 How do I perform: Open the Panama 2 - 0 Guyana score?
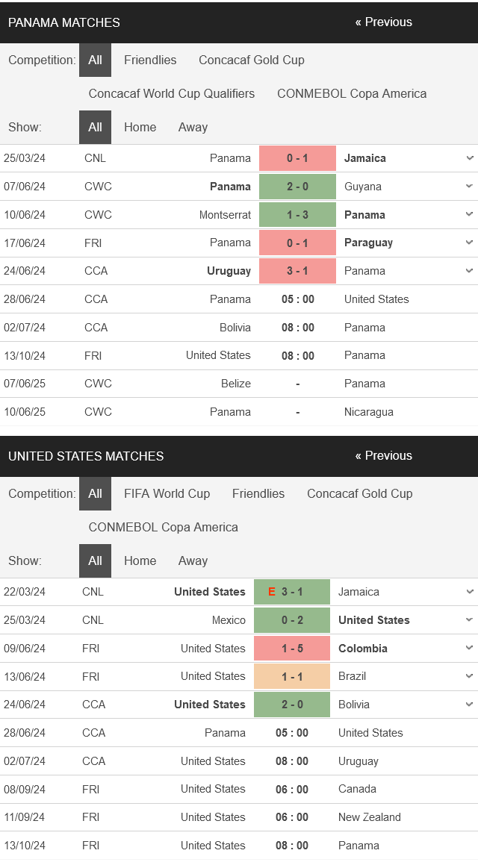click(297, 187)
